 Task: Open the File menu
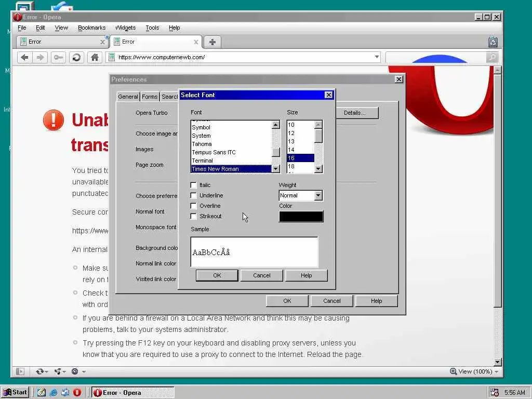pos(22,28)
